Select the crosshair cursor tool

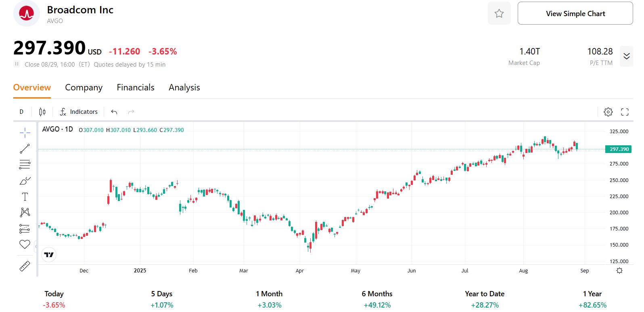point(24,132)
